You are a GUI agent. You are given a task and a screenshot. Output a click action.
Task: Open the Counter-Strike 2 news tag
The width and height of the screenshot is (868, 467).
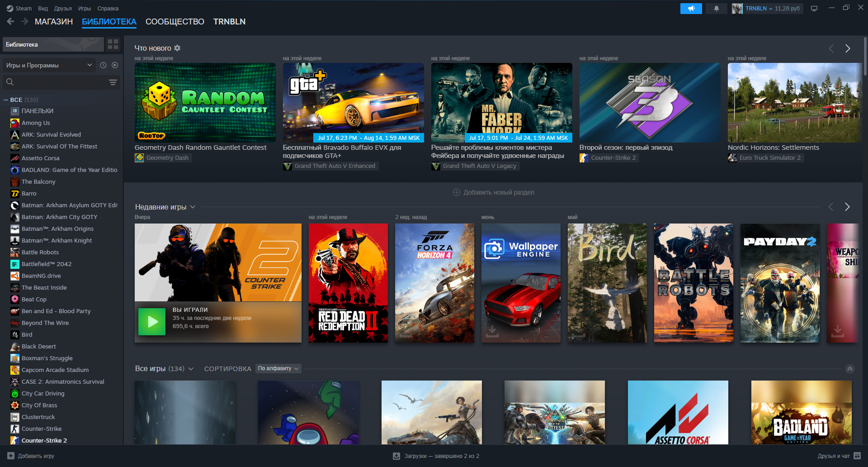tap(609, 158)
